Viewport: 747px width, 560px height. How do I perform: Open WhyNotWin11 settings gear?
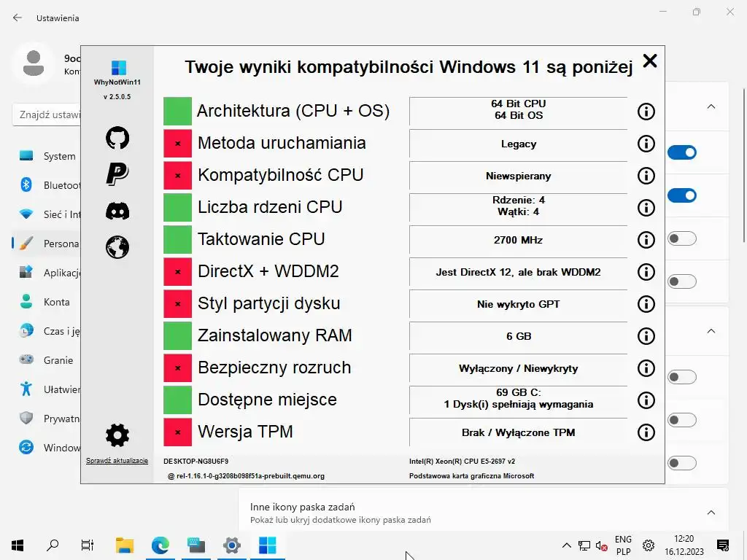[117, 435]
